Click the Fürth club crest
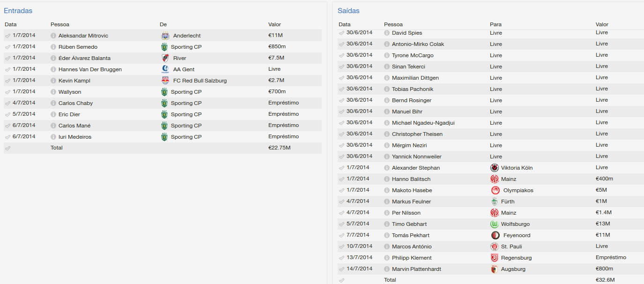This screenshot has width=644, height=284. click(495, 202)
